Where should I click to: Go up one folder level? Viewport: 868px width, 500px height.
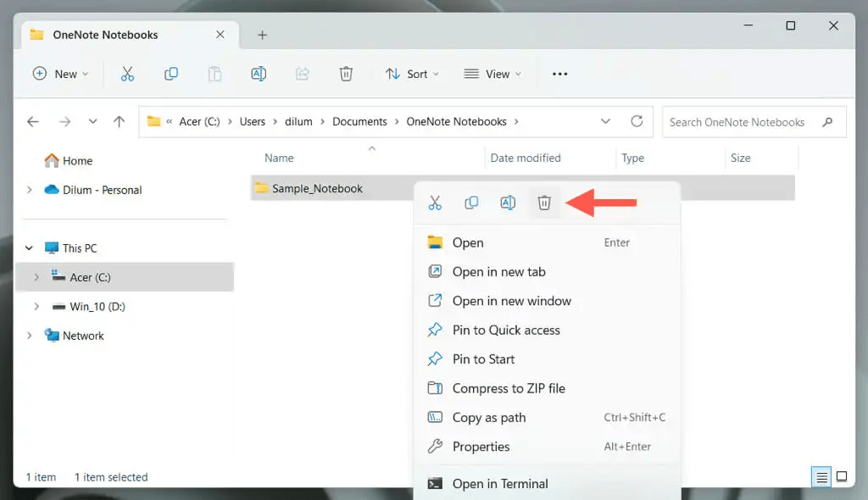coord(119,121)
